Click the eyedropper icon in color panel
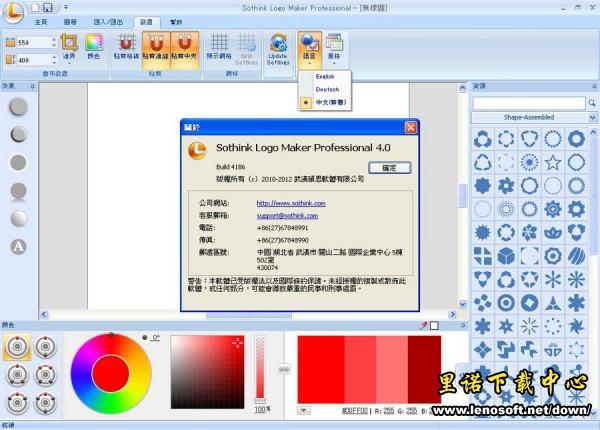 [423, 326]
